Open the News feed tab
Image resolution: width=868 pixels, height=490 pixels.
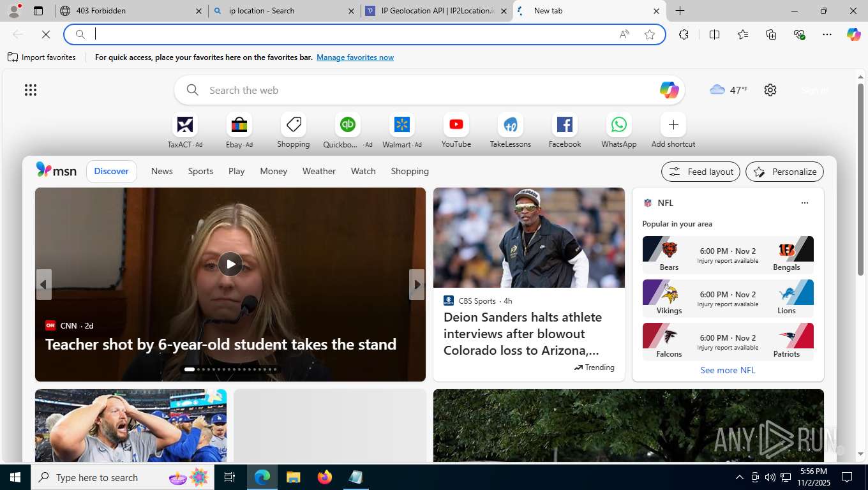[x=162, y=171]
